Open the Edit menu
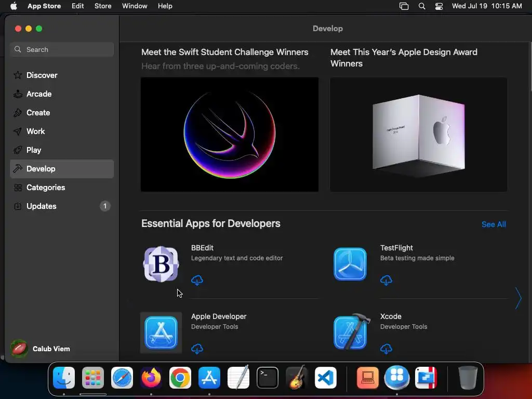The image size is (532, 399). [x=78, y=6]
